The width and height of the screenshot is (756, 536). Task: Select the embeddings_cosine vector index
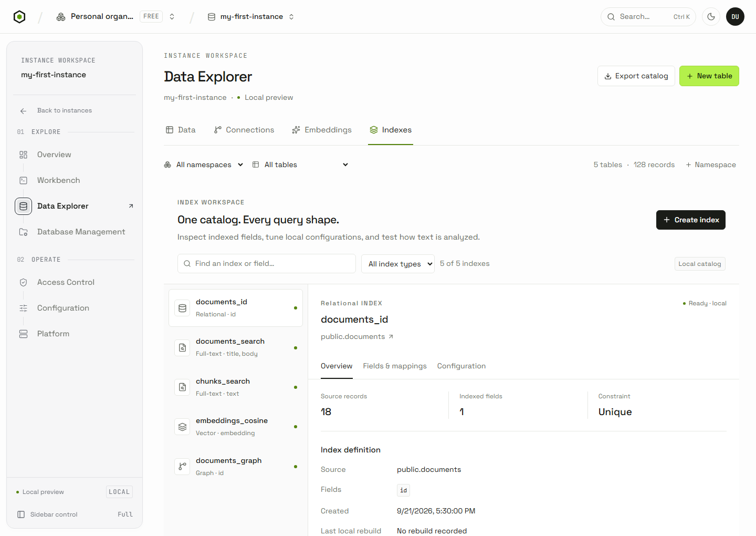click(x=236, y=427)
